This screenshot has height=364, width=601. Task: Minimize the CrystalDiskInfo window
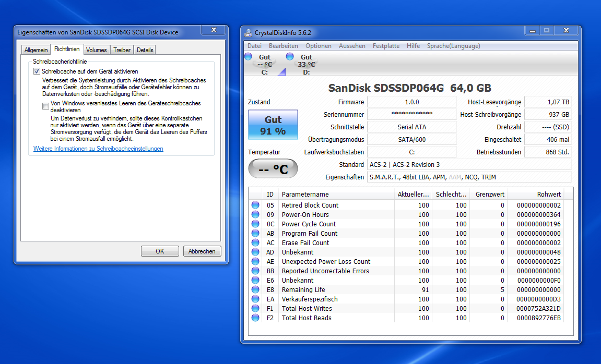(x=533, y=31)
